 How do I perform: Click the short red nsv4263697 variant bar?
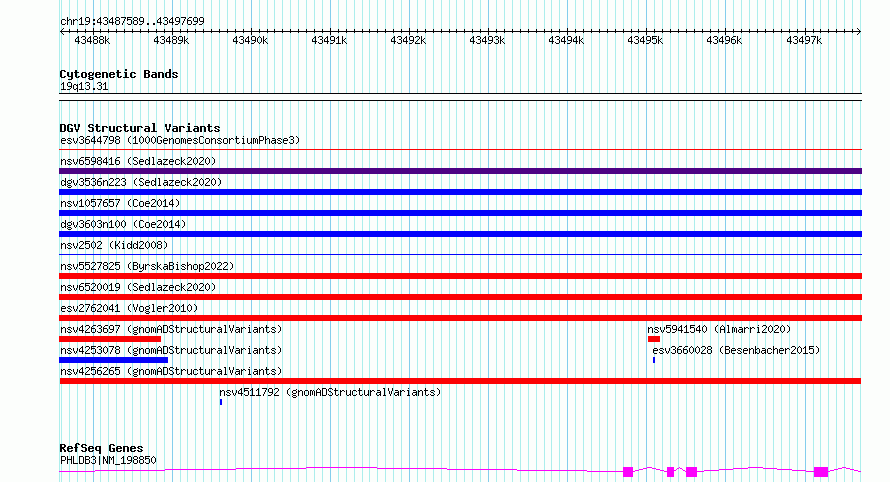110,339
